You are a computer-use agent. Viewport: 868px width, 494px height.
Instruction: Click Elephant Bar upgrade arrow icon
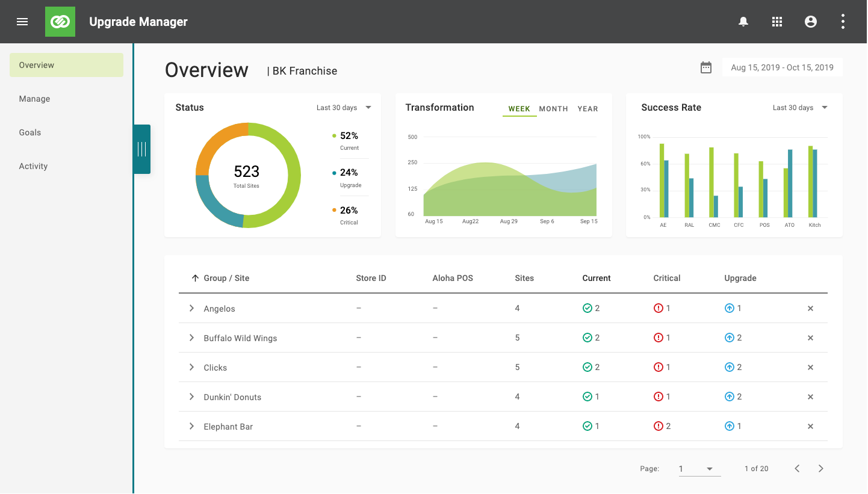730,426
